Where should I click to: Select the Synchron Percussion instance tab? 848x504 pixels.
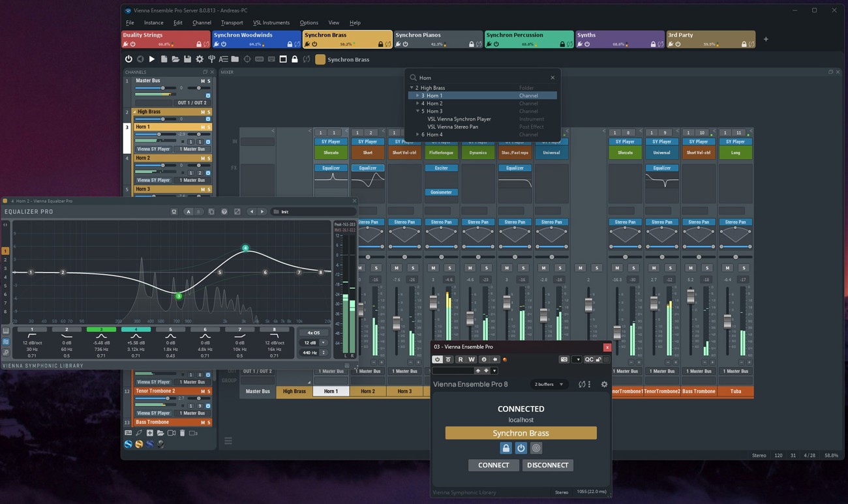[x=529, y=39]
